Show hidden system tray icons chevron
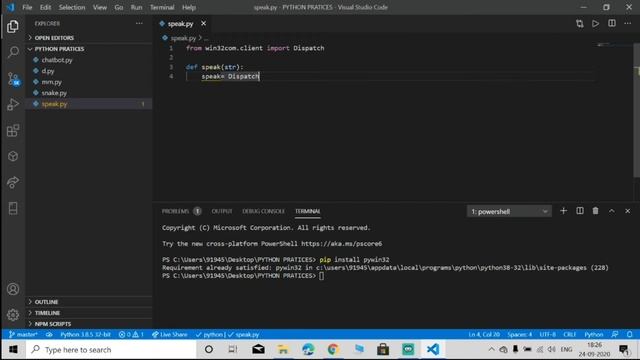This screenshot has height=360, width=640. (491, 349)
